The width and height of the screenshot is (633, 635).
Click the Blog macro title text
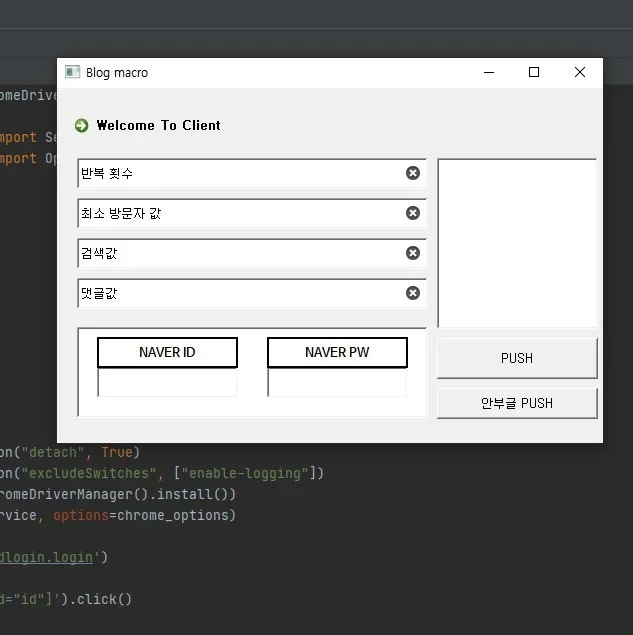click(x=117, y=73)
